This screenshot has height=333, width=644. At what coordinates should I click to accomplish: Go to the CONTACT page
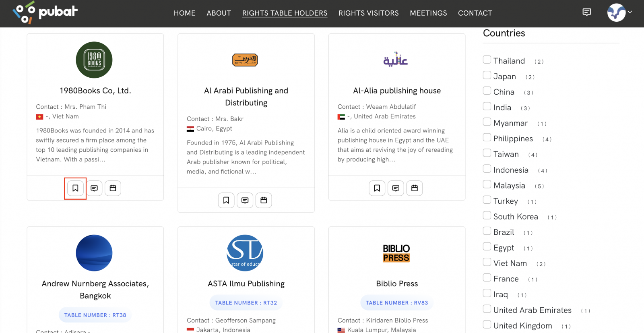475,13
